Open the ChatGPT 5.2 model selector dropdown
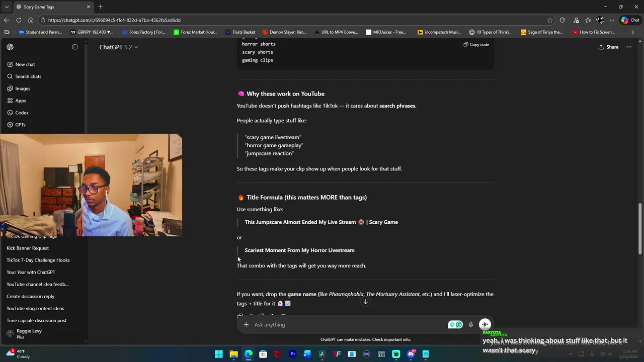 pos(118,47)
